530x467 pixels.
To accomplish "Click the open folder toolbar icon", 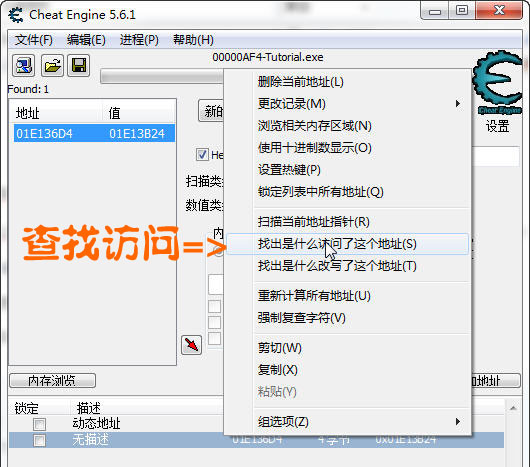I will click(52, 66).
